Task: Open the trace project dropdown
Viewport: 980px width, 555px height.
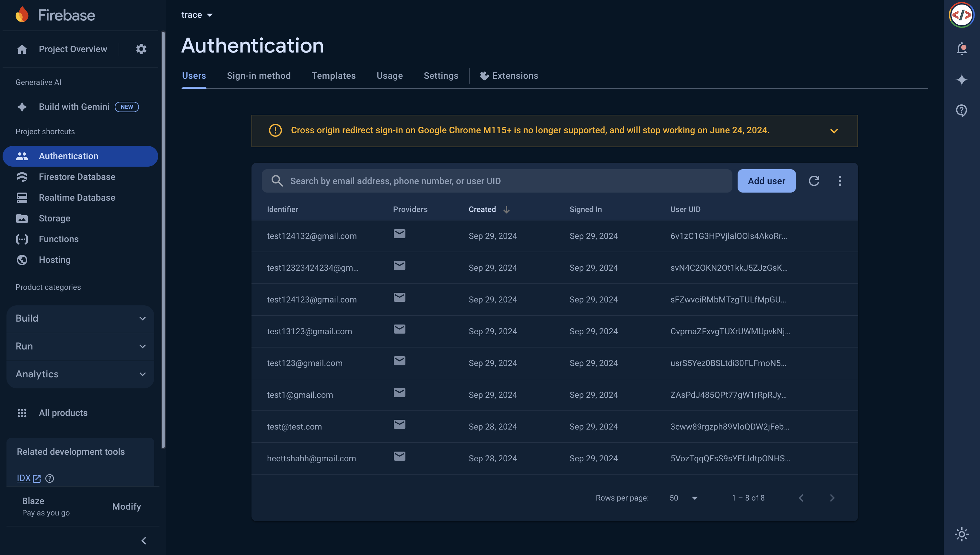Action: click(197, 15)
